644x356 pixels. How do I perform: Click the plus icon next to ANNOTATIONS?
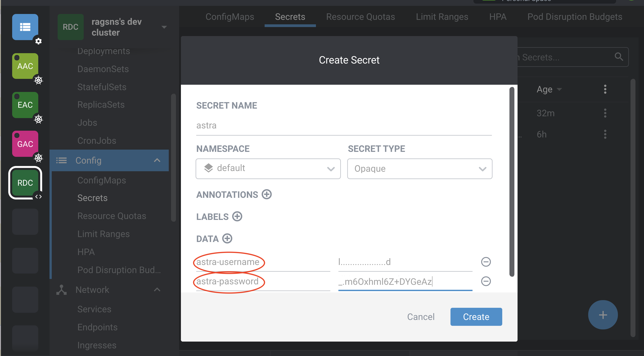266,194
